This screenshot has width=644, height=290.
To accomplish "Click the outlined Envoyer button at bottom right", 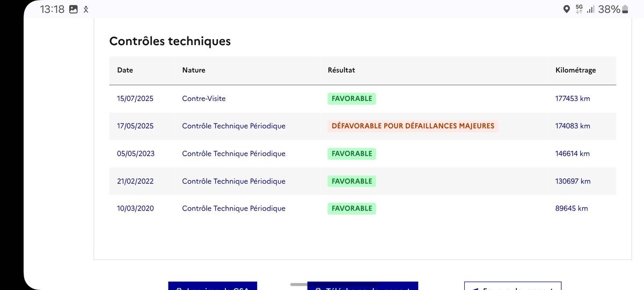I will [x=513, y=286].
